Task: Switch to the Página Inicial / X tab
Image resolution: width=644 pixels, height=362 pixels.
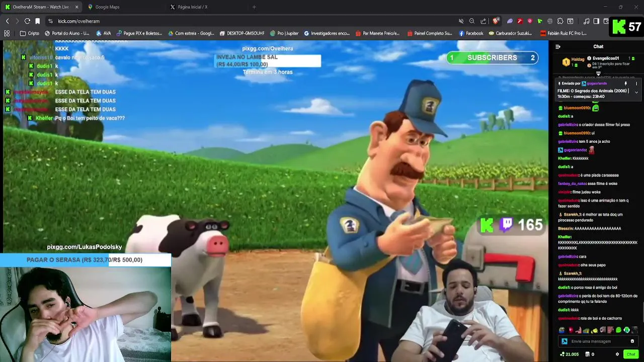Action: [x=206, y=7]
